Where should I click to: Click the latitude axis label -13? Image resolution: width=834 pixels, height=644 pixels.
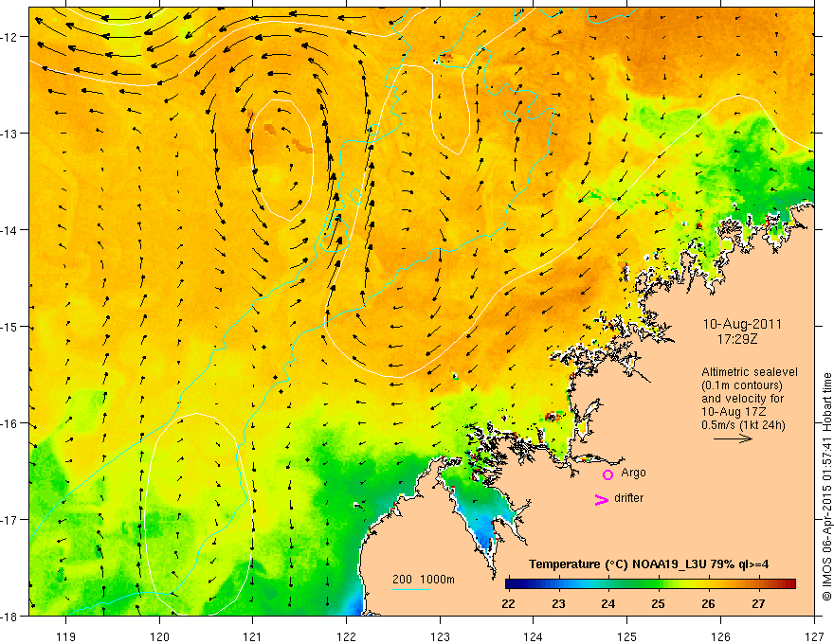(x=10, y=133)
